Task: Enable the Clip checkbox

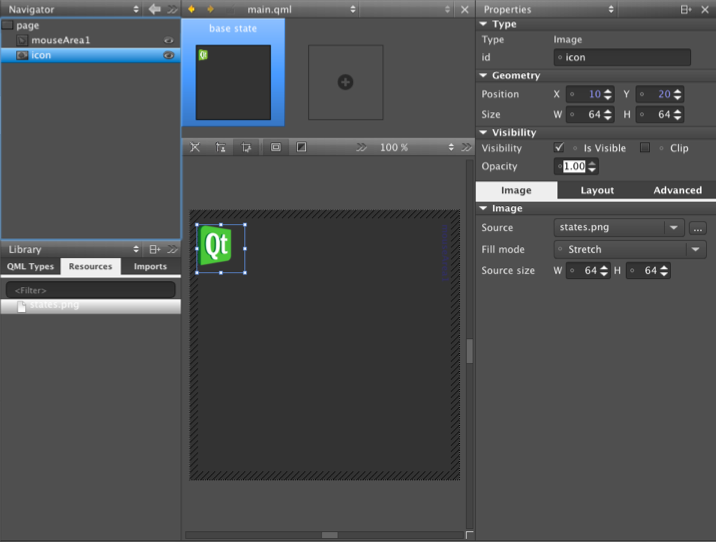Action: click(x=645, y=147)
